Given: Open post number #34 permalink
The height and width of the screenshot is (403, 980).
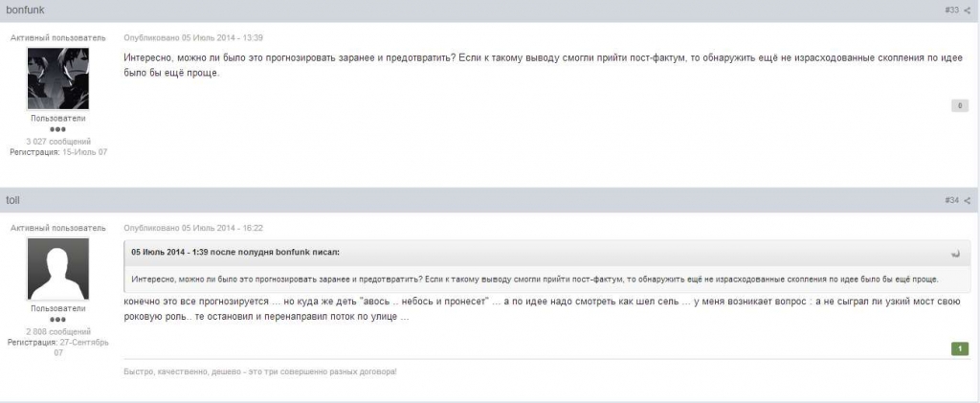Looking at the screenshot, I should [x=952, y=201].
